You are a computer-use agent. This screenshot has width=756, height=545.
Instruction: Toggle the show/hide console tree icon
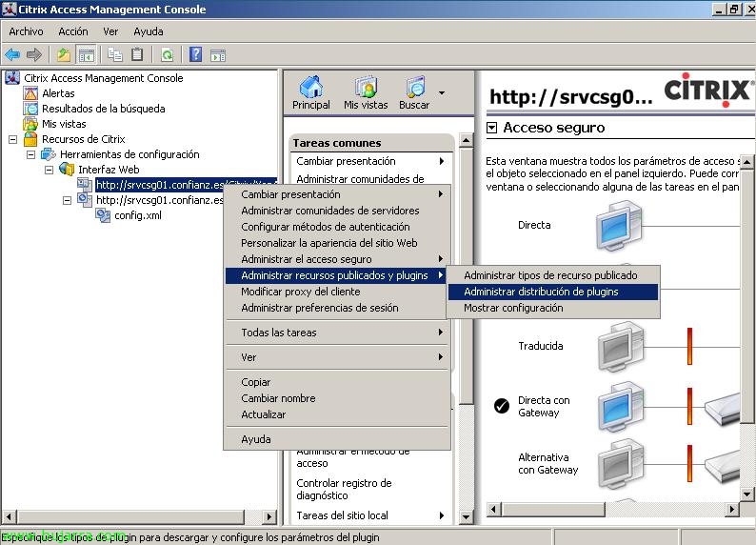87,55
